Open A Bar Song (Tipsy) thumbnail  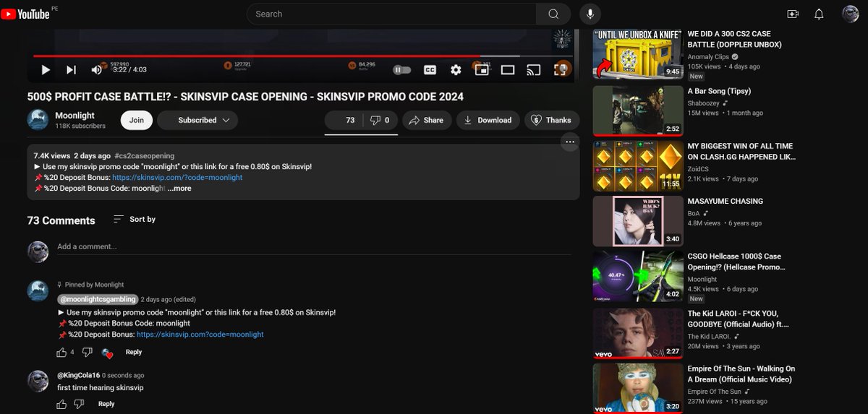[x=637, y=111]
